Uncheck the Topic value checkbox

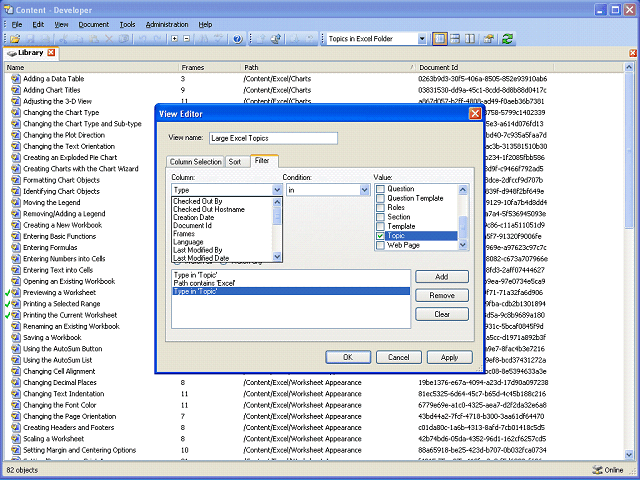[x=380, y=236]
